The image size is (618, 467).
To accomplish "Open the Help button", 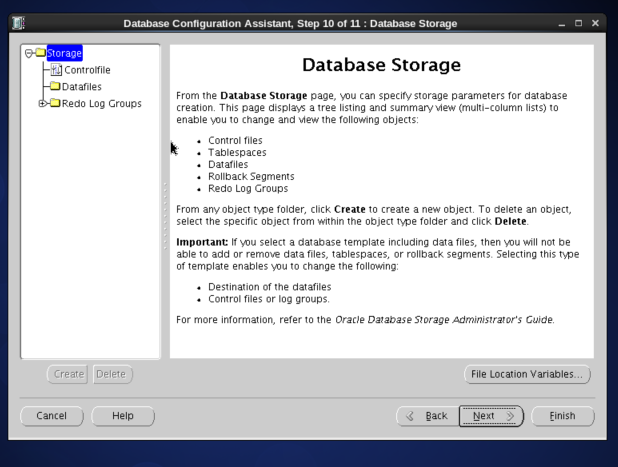I will [x=123, y=416].
